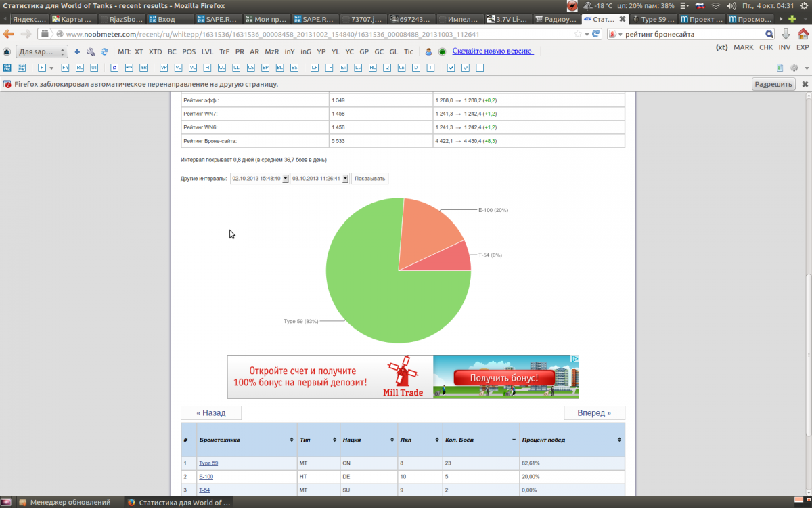Expand the 'Для зар...' toolbar dropdown

point(42,51)
